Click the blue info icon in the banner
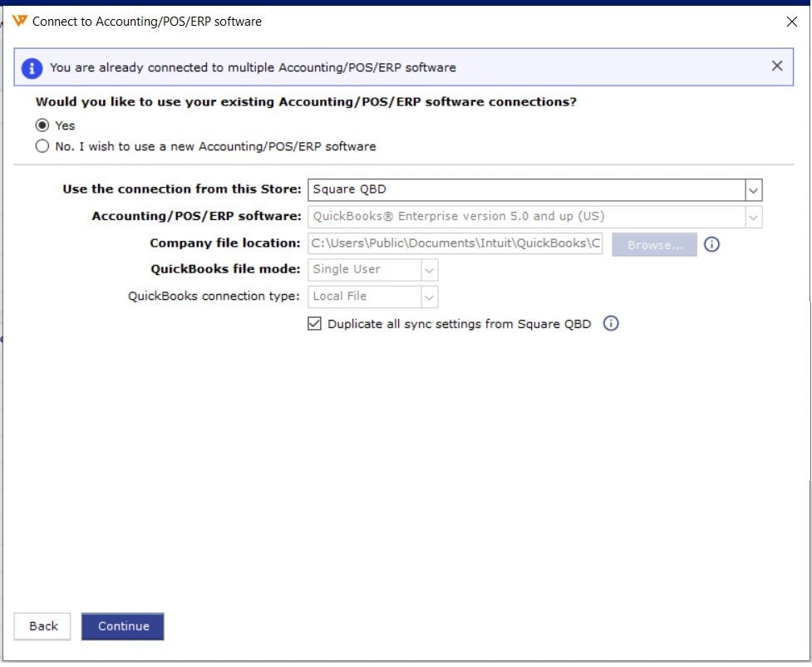Viewport: 812px width, 667px height. 32,68
